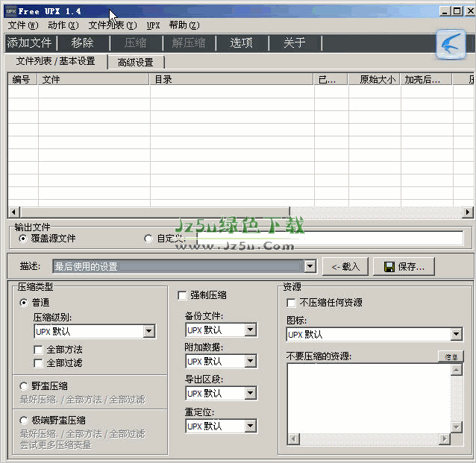Select 极端野蛮压缩 radio option
The width and height of the screenshot is (476, 463).
pyautogui.click(x=52, y=421)
